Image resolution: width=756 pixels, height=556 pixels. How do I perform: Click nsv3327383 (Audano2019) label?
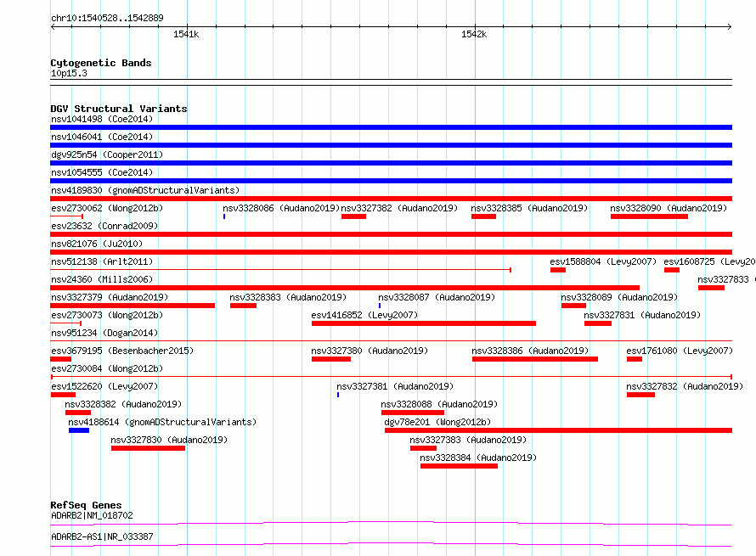coord(468,440)
